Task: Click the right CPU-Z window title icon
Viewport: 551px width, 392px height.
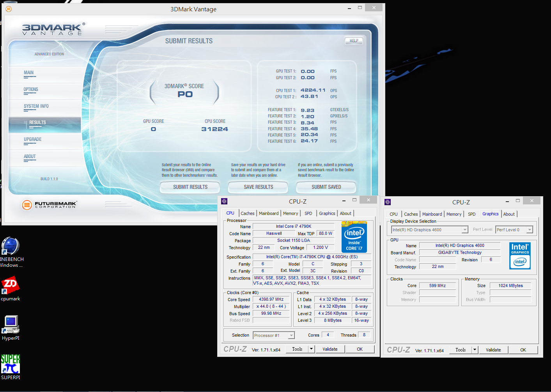Action: [387, 202]
